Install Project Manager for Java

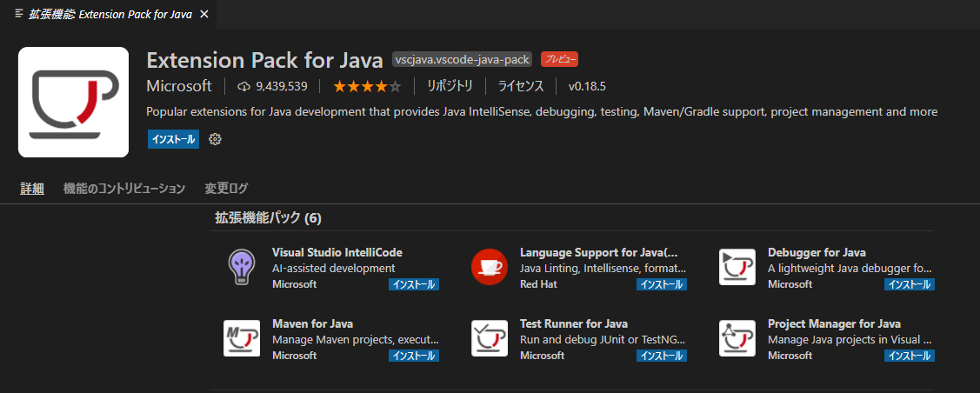[x=910, y=356]
